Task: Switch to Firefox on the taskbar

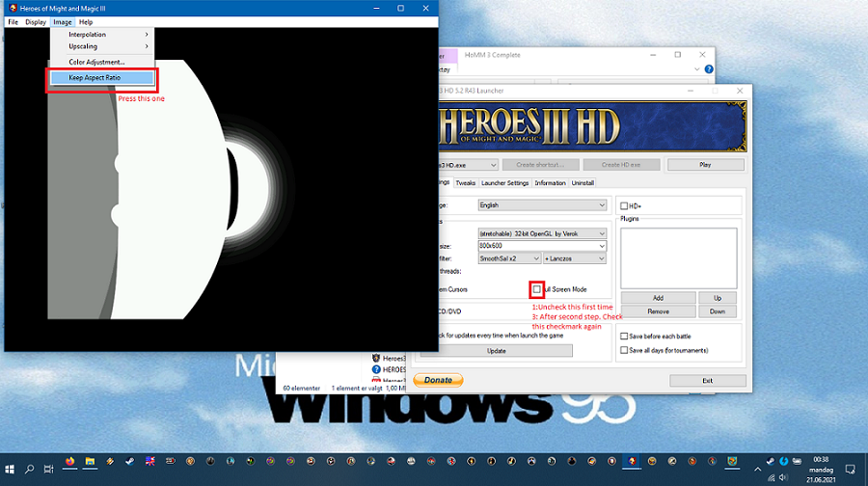Action: [69, 461]
